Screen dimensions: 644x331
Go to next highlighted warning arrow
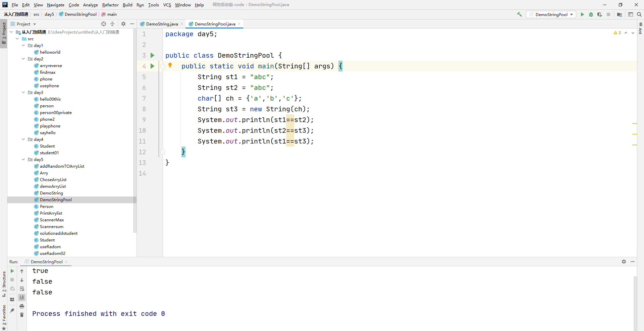tap(633, 33)
